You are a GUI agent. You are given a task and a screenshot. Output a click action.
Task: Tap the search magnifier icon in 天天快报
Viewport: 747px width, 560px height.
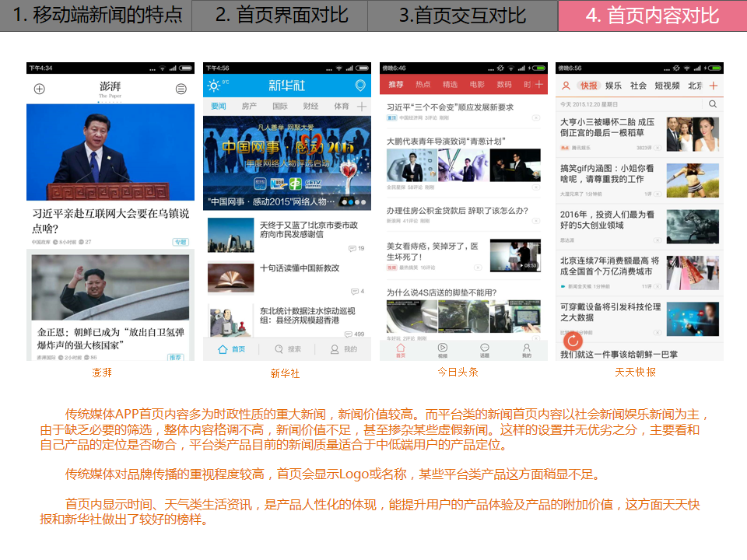pyautogui.click(x=713, y=103)
